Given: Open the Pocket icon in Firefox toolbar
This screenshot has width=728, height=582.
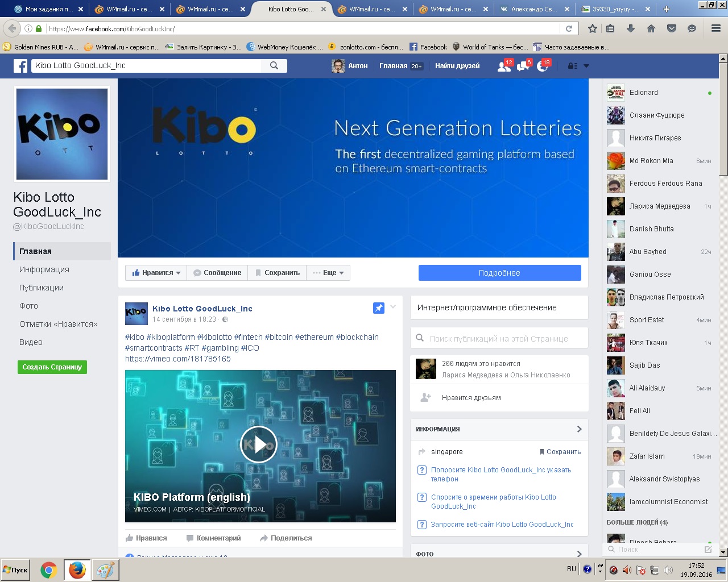Looking at the screenshot, I should coord(672,28).
